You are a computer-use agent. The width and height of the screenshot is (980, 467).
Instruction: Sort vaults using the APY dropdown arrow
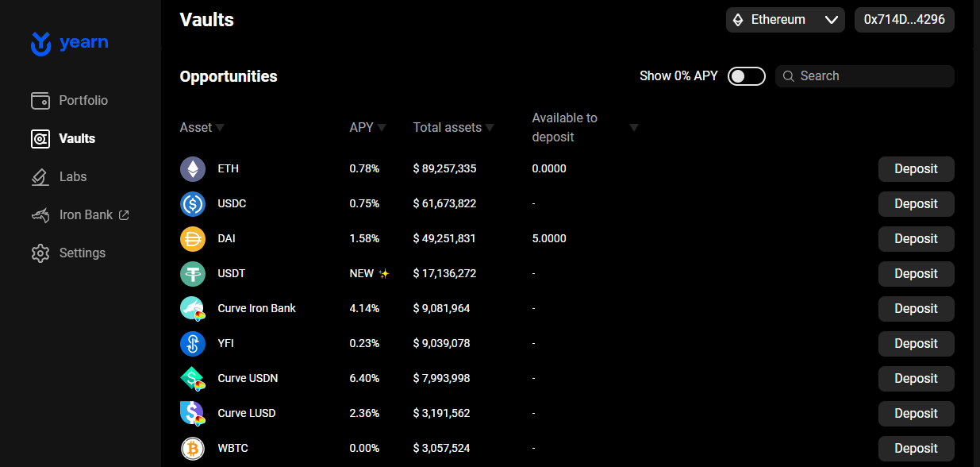[x=382, y=127]
